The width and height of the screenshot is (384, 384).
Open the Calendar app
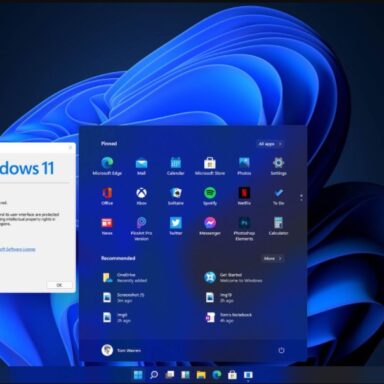pyautogui.click(x=176, y=166)
